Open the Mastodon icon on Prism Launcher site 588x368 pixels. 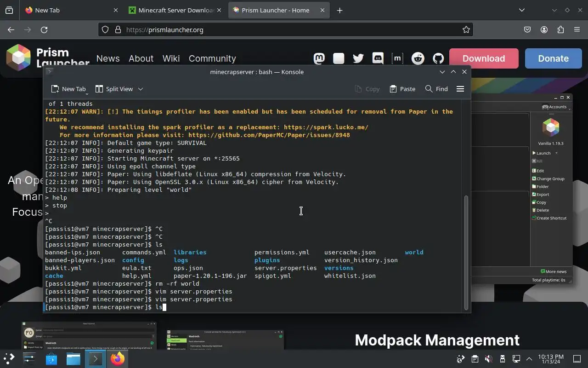(319, 58)
